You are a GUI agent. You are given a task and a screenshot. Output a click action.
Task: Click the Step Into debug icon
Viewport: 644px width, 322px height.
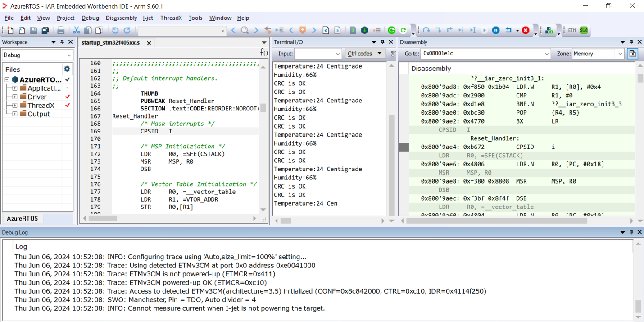pyautogui.click(x=437, y=30)
